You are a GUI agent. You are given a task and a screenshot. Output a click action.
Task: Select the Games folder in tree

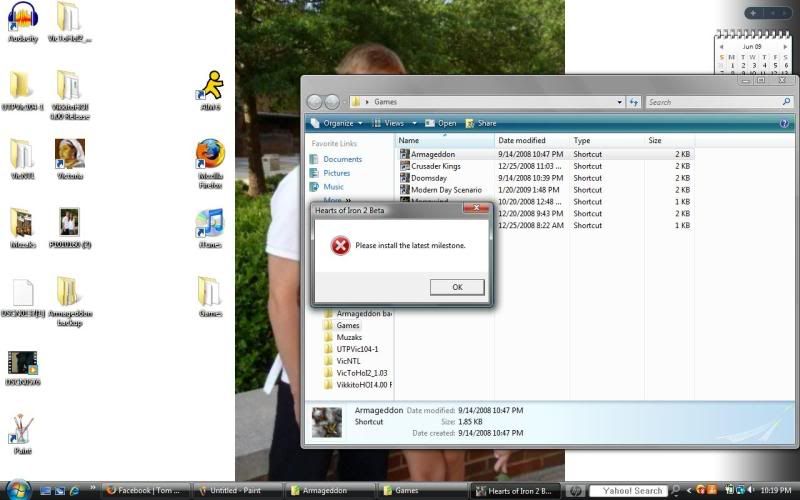point(342,325)
